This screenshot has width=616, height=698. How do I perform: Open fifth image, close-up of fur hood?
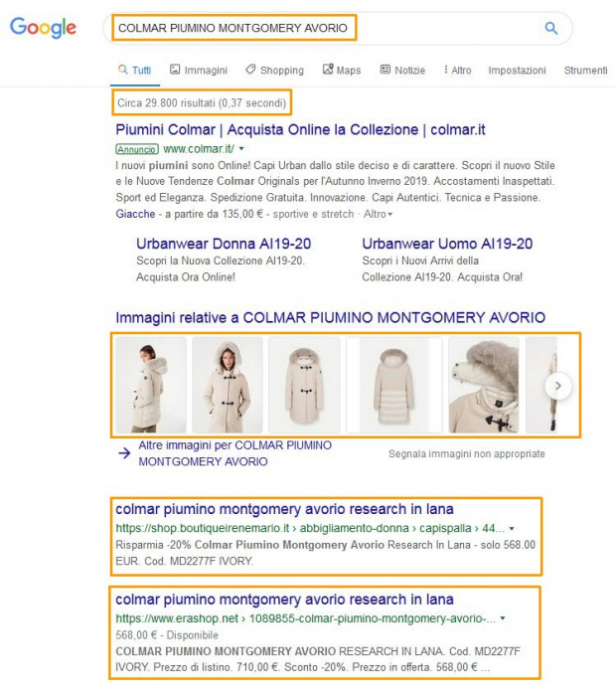coord(484,385)
